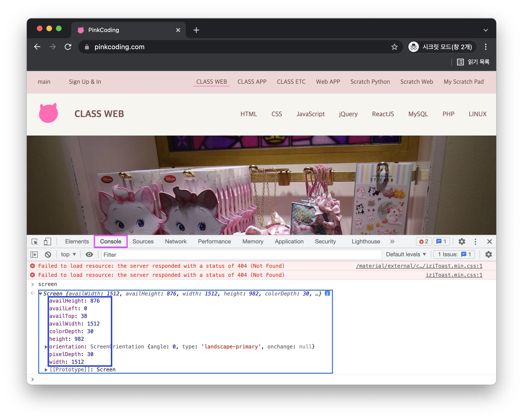This screenshot has height=420, width=523.
Task: Open My Scratch Pad
Action: coord(463,82)
